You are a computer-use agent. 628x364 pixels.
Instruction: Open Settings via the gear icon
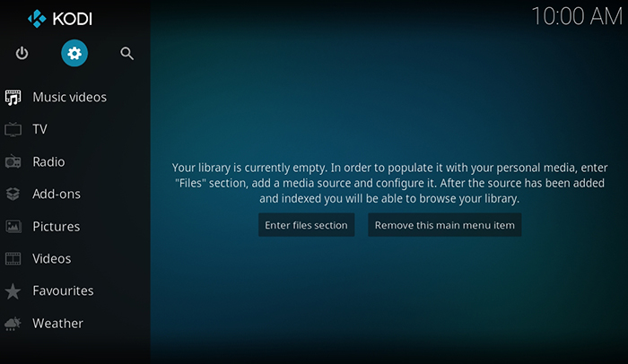tap(74, 53)
